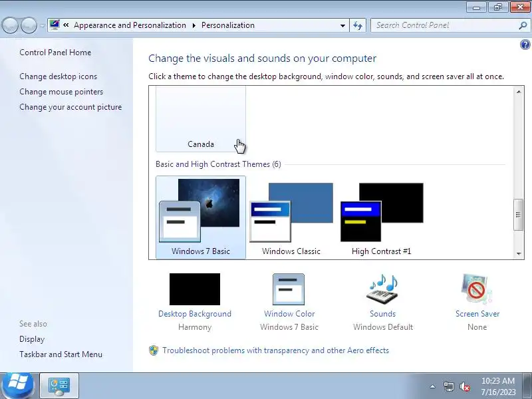Select Appearance and Personalization breadcrumb
Screen dimensions: 532x399
130,25
